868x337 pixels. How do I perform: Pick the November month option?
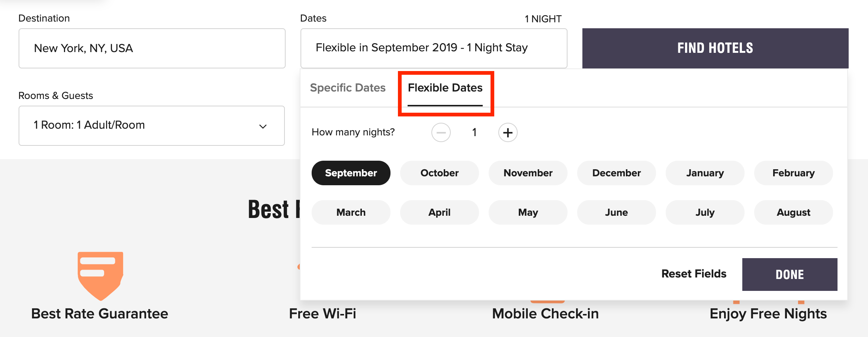point(528,173)
